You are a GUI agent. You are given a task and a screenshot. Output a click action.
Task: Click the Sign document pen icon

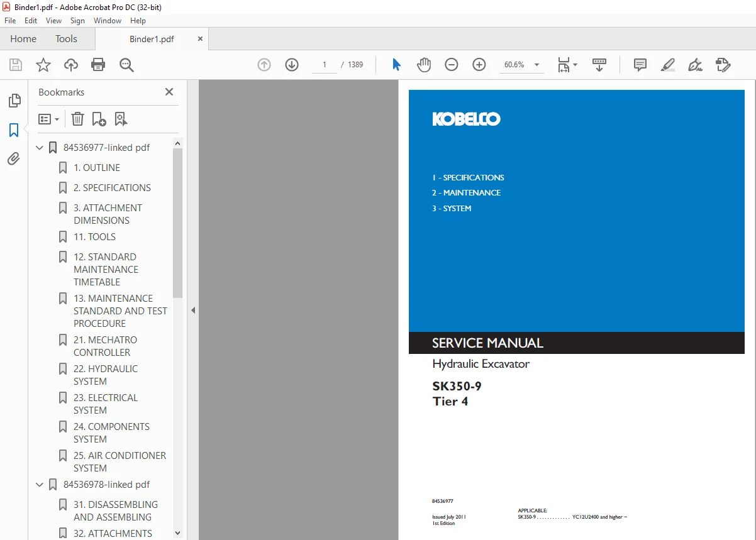(x=695, y=65)
